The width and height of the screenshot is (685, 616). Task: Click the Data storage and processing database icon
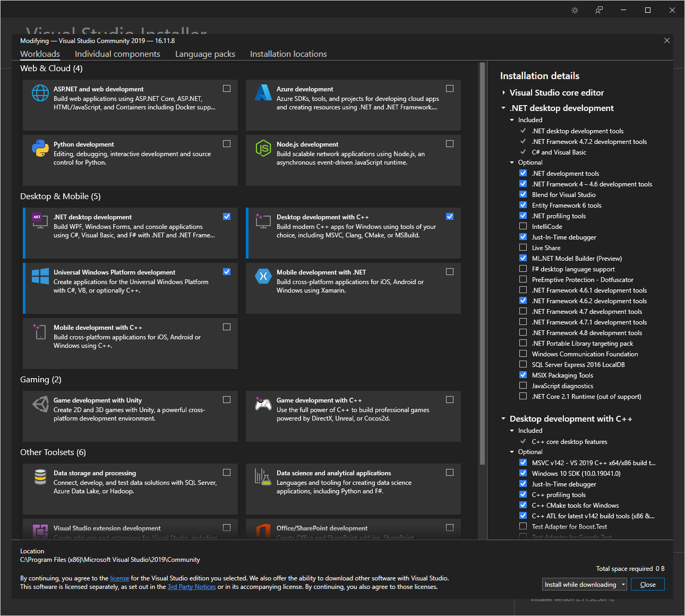click(40, 477)
